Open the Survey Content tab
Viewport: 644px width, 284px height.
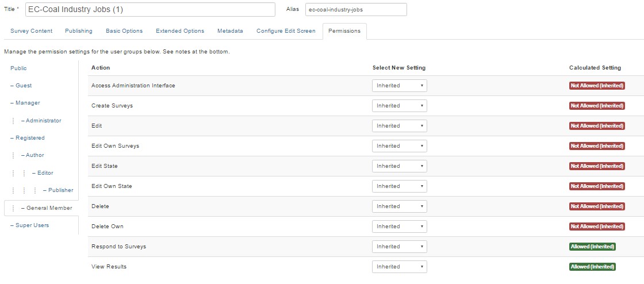(x=31, y=31)
